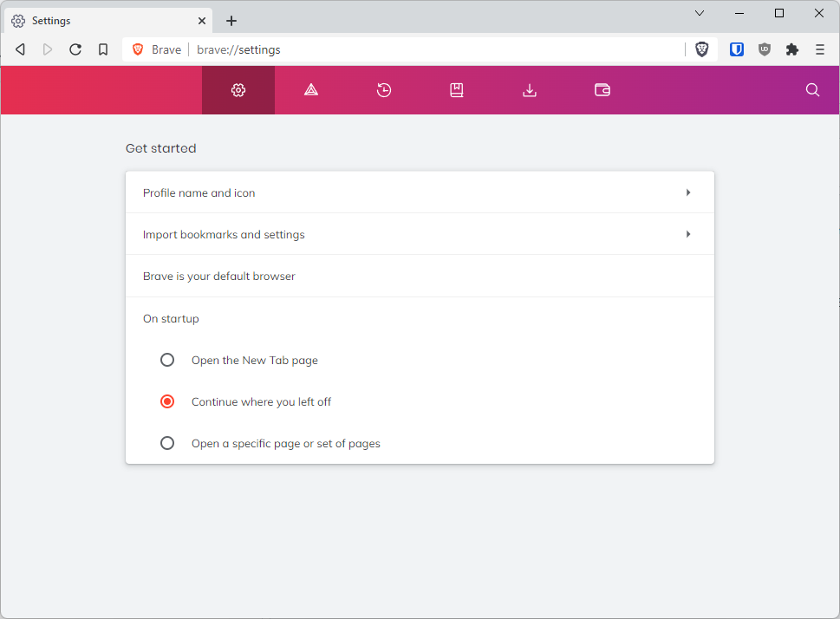The width and height of the screenshot is (840, 619).
Task: Select Open the New Tab page radio
Action: pos(167,360)
